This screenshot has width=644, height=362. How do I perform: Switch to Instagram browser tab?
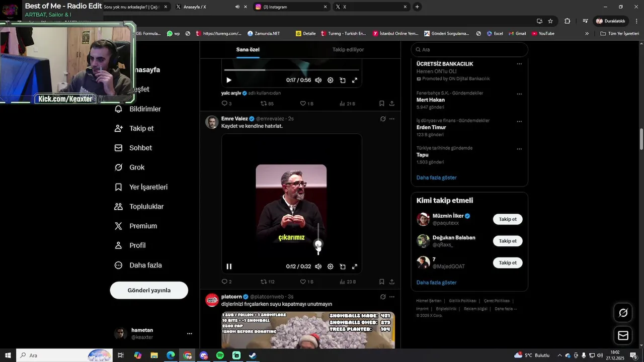291,7
